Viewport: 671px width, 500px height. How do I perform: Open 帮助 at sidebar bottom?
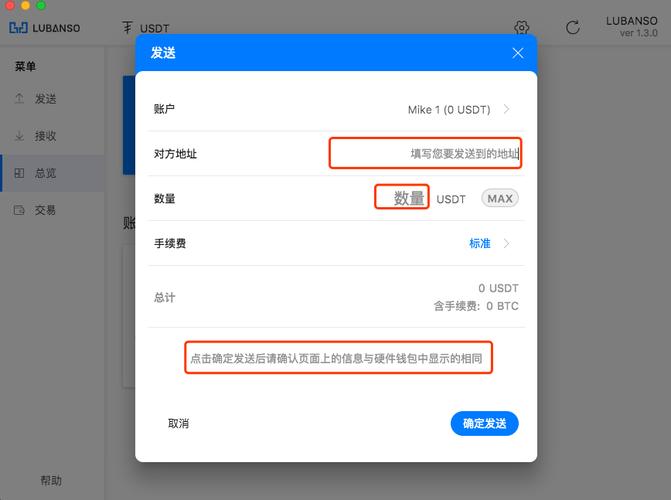point(51,480)
